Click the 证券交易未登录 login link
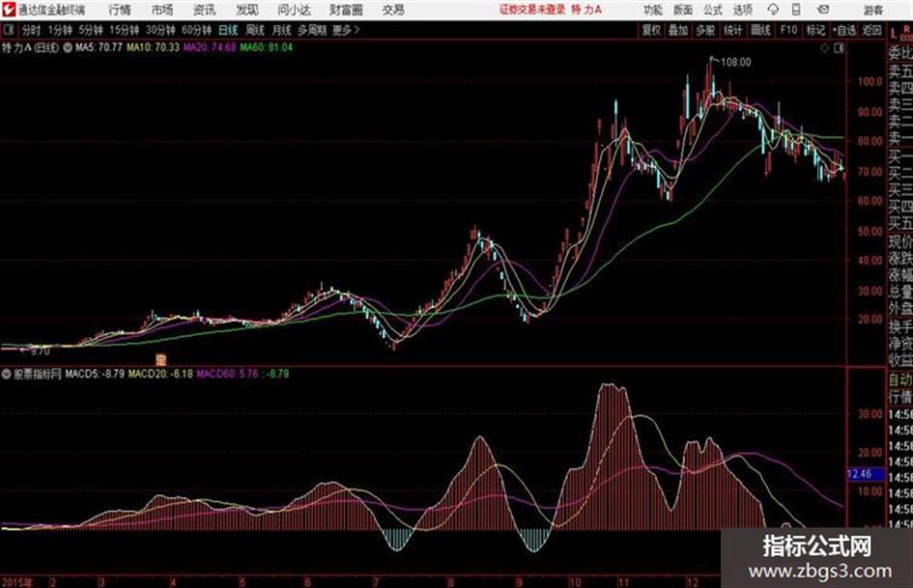Viewport: 913px width, 588px height. tap(532, 10)
